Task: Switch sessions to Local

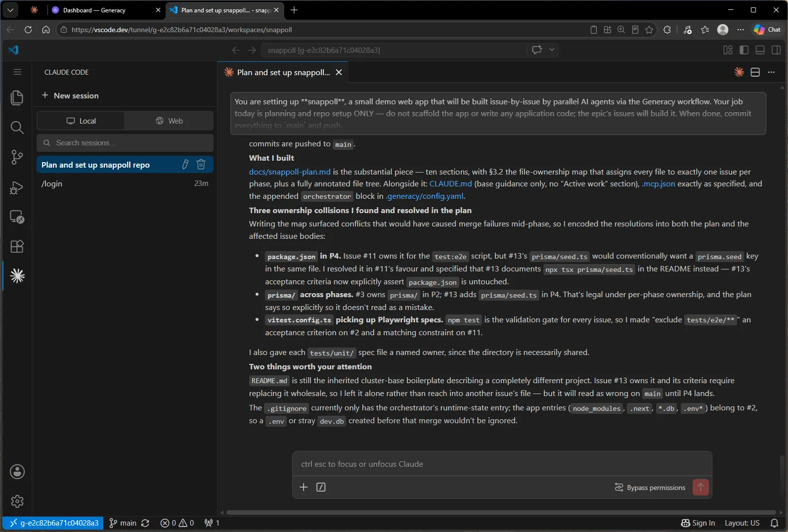Action: pos(81,121)
